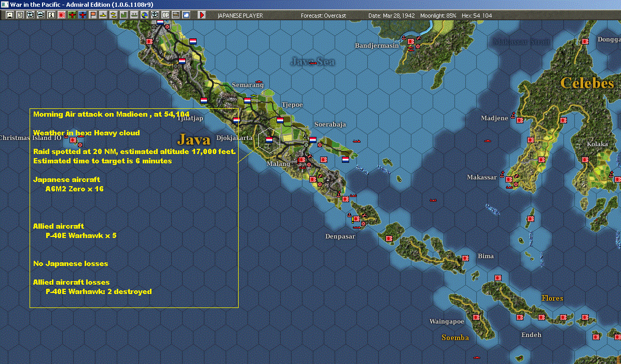This screenshot has height=364, width=621.
Task: Click 'No Japanese losses' report line
Action: click(71, 263)
